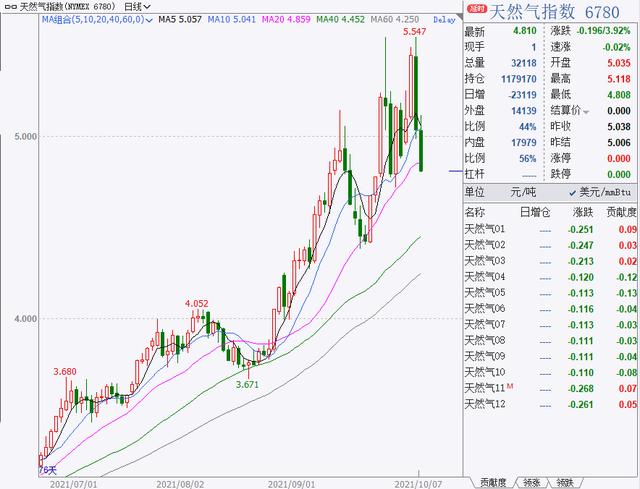Select the 天然气11 main contract row
The image size is (640, 489).
pos(551,389)
